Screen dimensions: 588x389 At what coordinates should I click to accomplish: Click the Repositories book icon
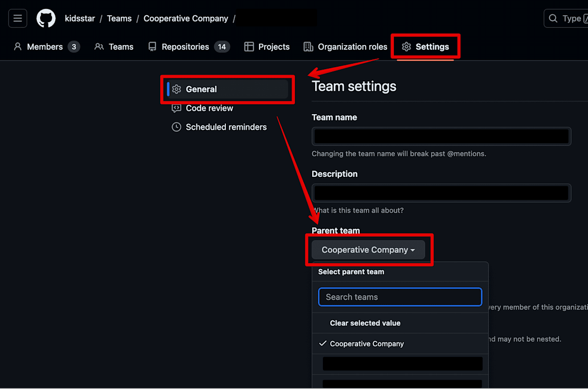pos(152,47)
